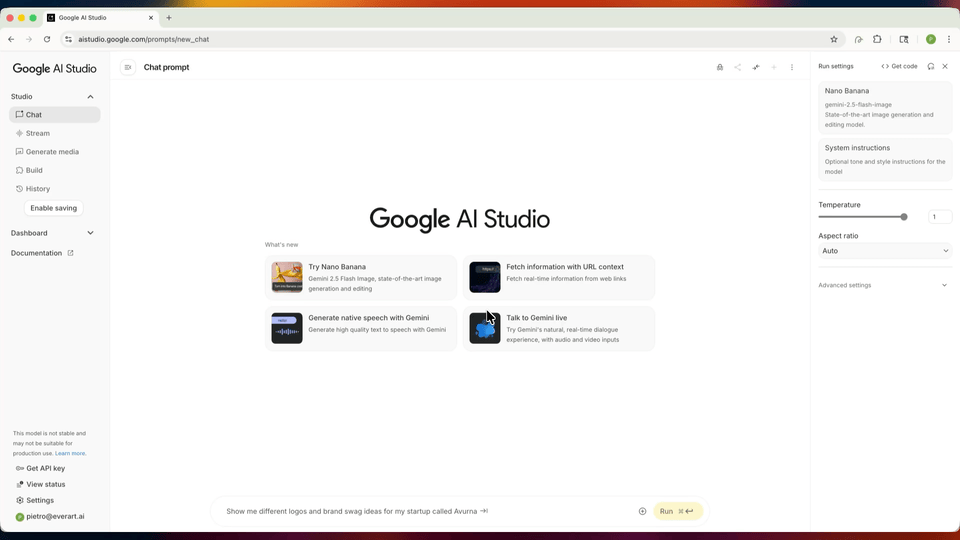
Task: Click the site info icon in address bar
Action: (x=69, y=39)
